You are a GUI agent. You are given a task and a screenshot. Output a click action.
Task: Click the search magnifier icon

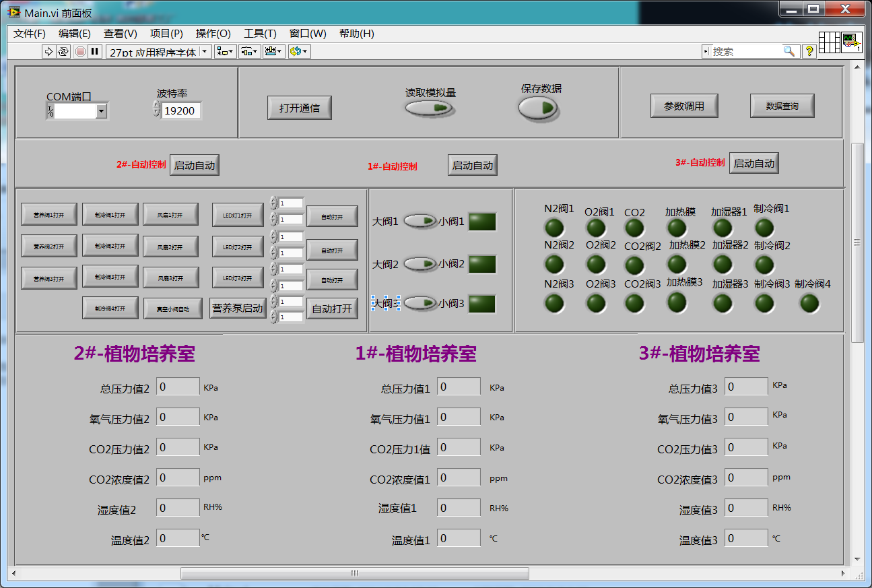coord(789,51)
